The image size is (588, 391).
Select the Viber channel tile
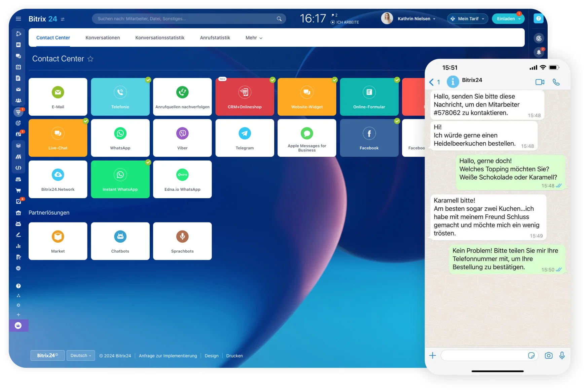tap(182, 138)
